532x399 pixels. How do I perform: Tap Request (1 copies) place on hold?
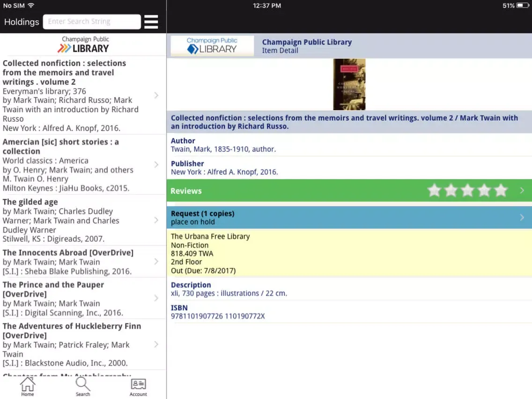pos(349,217)
